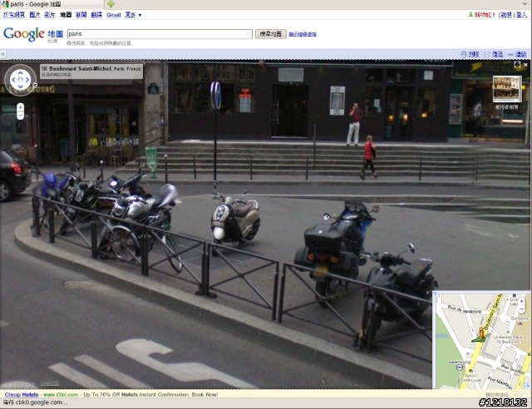Zoom in the Street View image
Screen dimensions: 532x409
point(20,107)
